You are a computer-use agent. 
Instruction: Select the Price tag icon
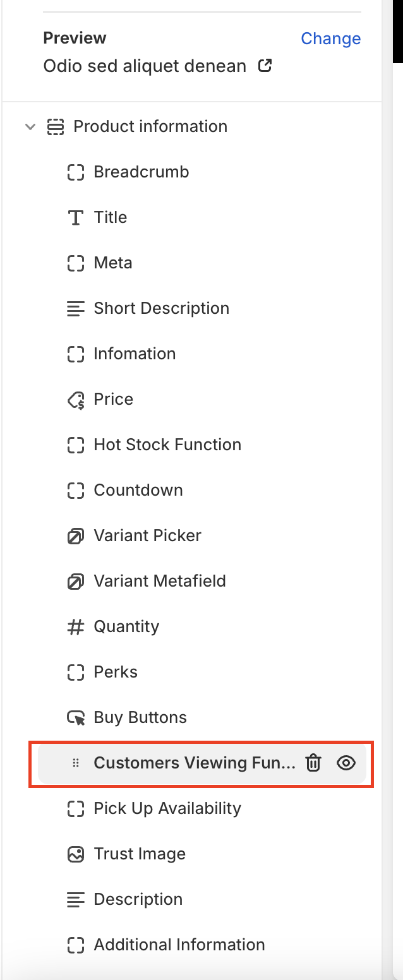point(76,400)
